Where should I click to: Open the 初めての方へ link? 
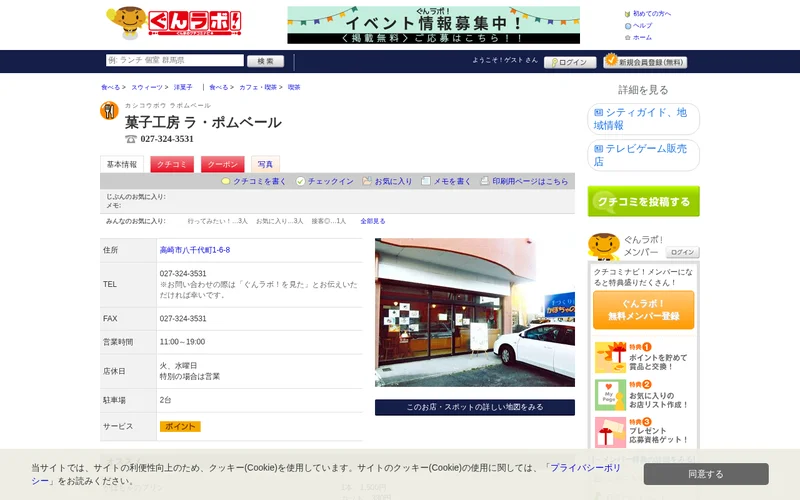click(652, 14)
